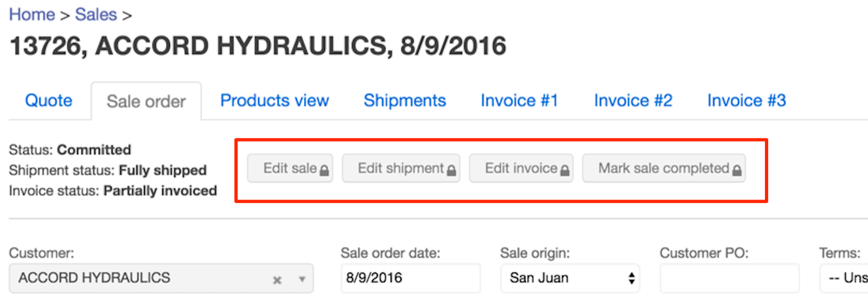Click the lock icon on Mark sale completed
Screen dimensions: 868x307
pyautogui.click(x=737, y=170)
